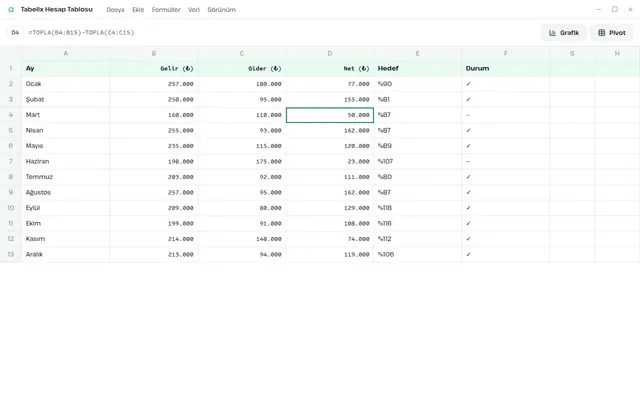The width and height of the screenshot is (640, 400).
Task: Click the Net (₺) header cell
Action: [329, 68]
